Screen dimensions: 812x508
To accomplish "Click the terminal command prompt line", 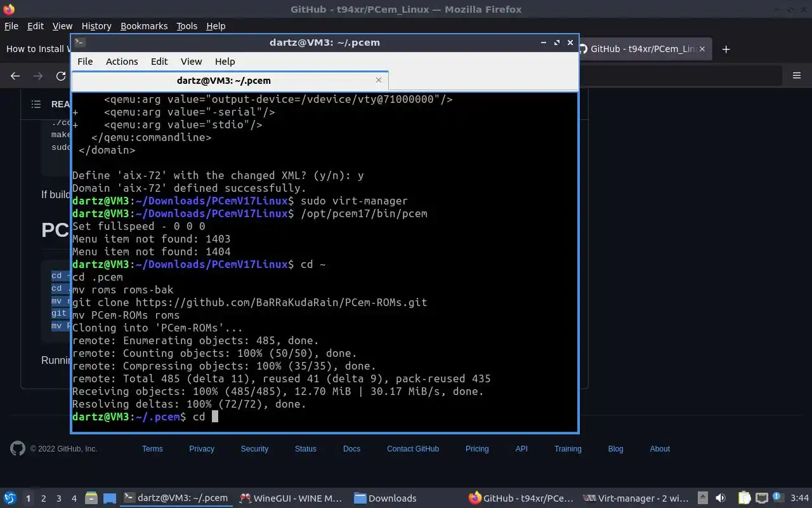I will pos(325,417).
